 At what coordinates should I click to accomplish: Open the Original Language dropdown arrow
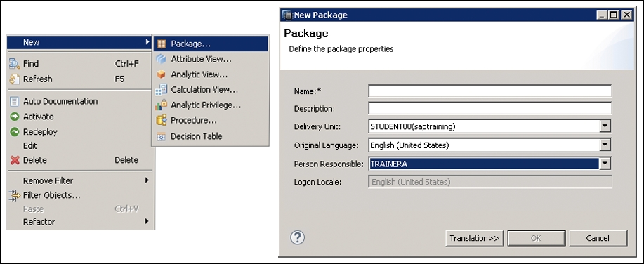[x=605, y=145]
